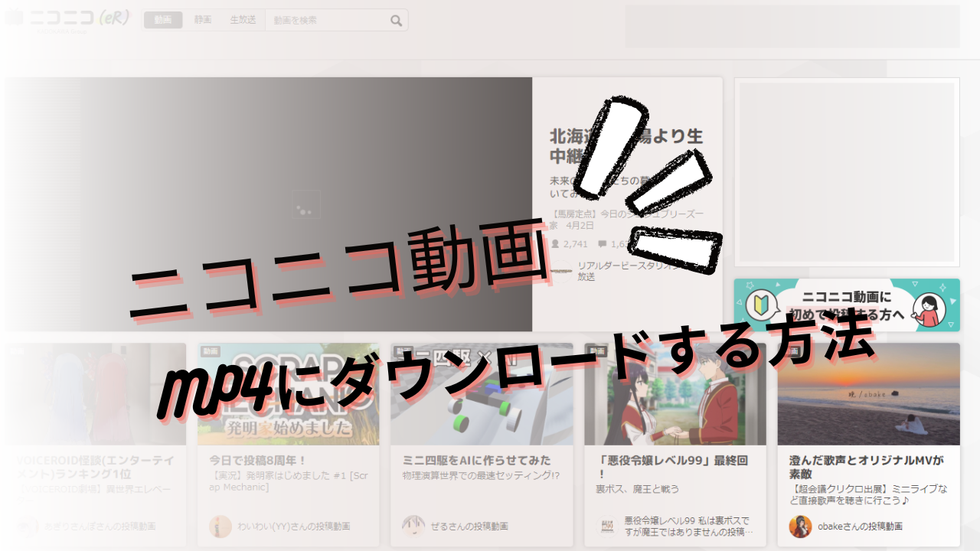The width and height of the screenshot is (980, 551).
Task: Click the 【実況】発明家はじめました #1 description
Action: [289, 482]
